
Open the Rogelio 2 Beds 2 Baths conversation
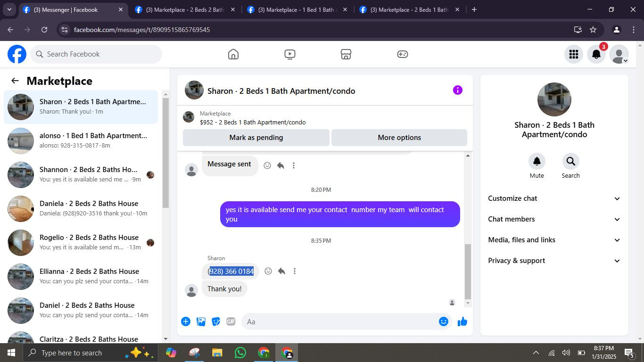click(81, 243)
